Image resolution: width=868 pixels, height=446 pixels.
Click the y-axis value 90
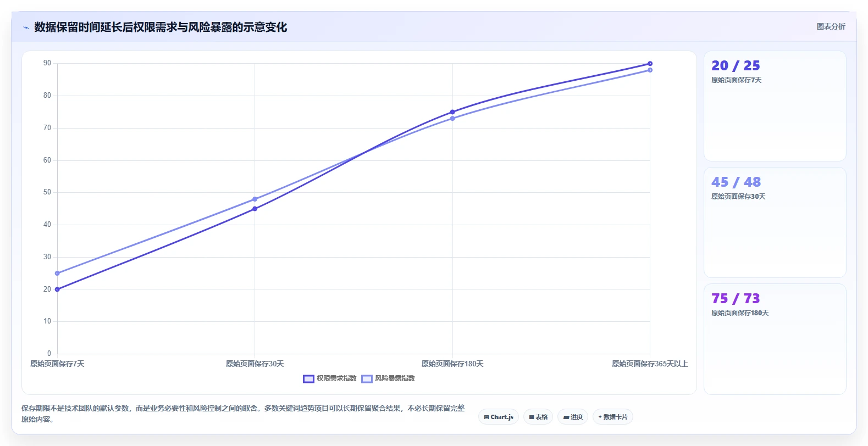(47, 63)
